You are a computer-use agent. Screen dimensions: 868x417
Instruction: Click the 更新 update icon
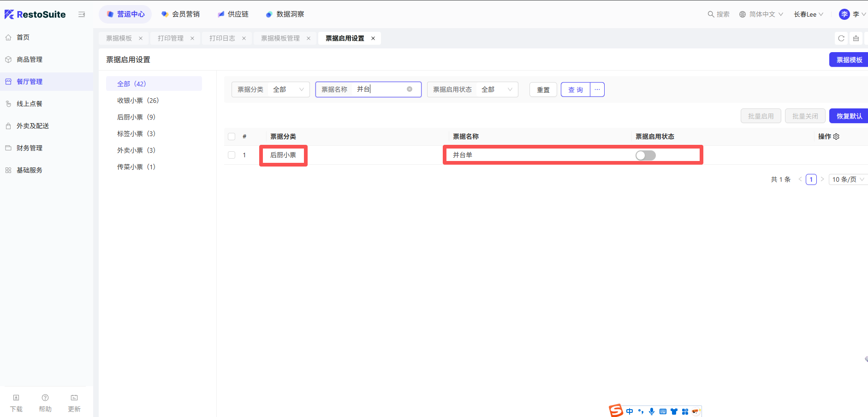74,398
